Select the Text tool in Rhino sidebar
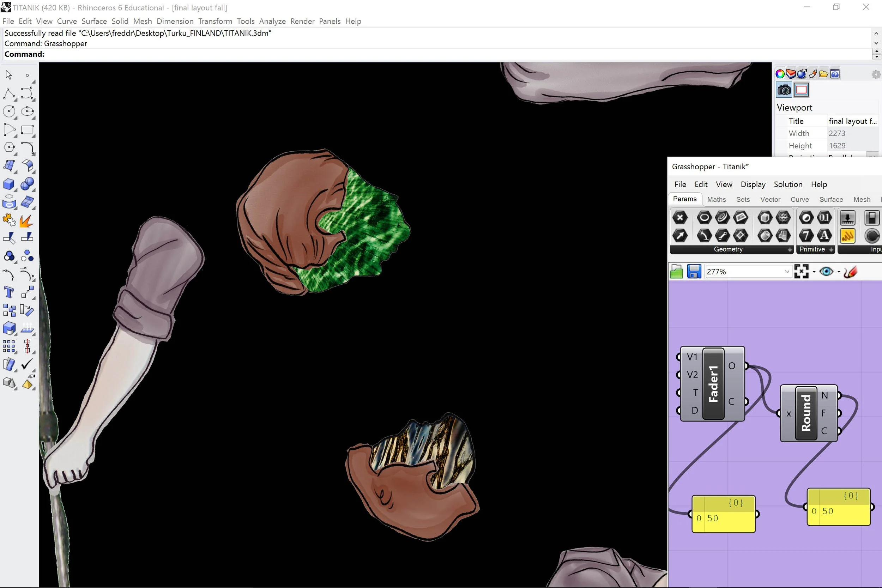The width and height of the screenshot is (882, 588). pos(9,292)
